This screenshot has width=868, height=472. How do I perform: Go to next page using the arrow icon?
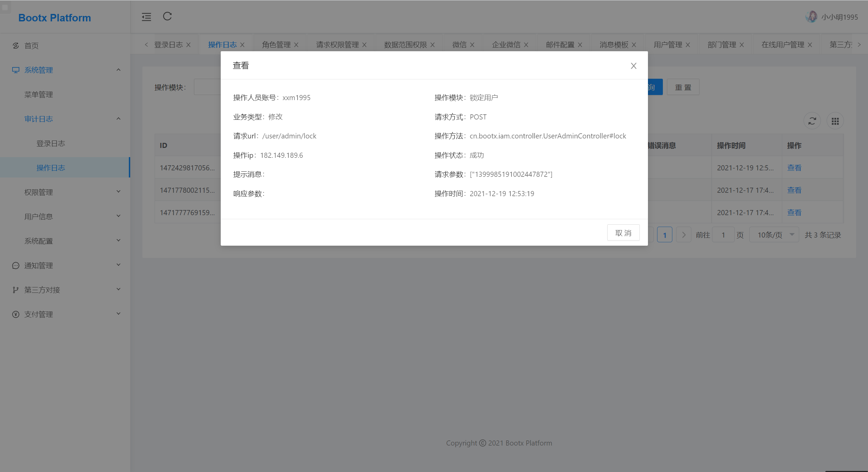pyautogui.click(x=684, y=234)
